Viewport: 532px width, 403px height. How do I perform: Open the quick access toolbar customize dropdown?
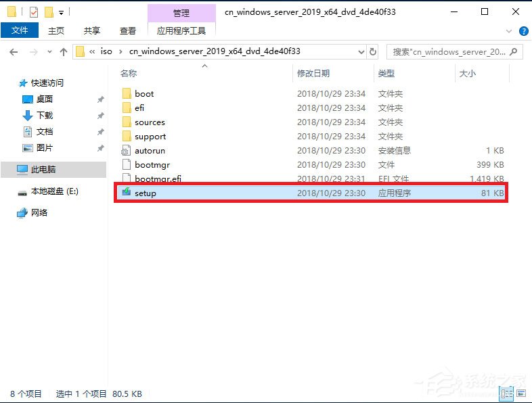pos(62,13)
